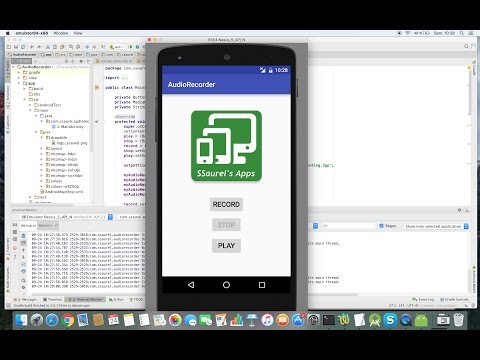
Task: Expand the build folder in project tree
Action: [x=25, y=89]
